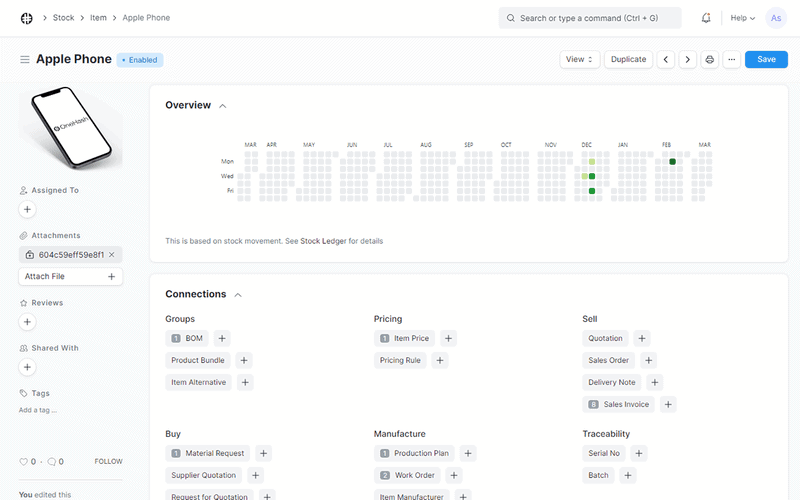Click plus to assign a user
800x500 pixels.
pos(28,209)
